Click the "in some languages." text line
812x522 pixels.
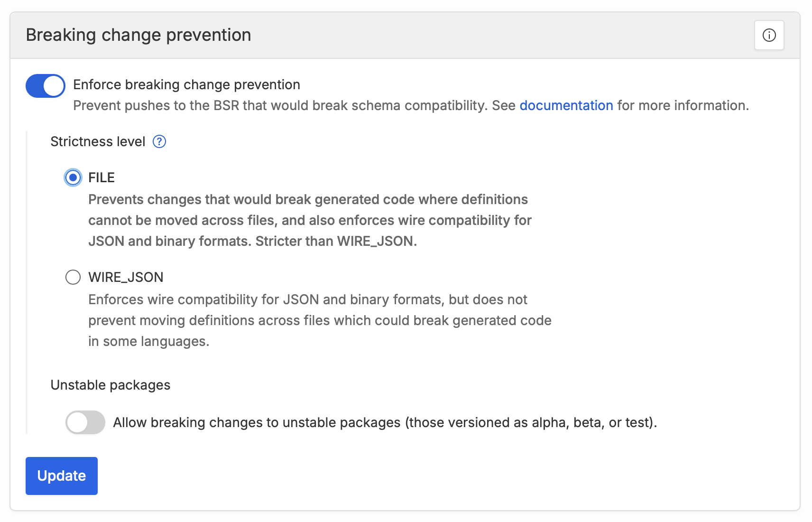(x=149, y=341)
